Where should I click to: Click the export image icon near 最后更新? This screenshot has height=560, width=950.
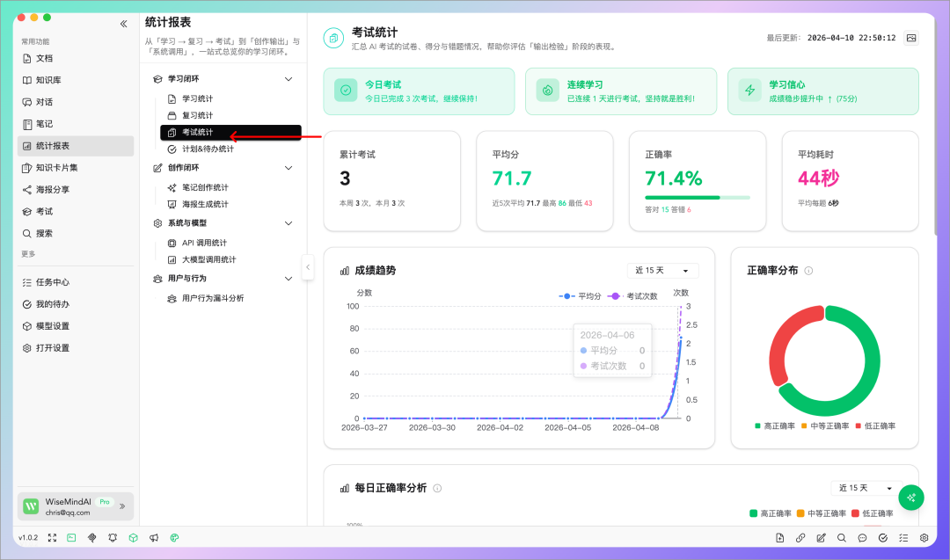pos(911,38)
